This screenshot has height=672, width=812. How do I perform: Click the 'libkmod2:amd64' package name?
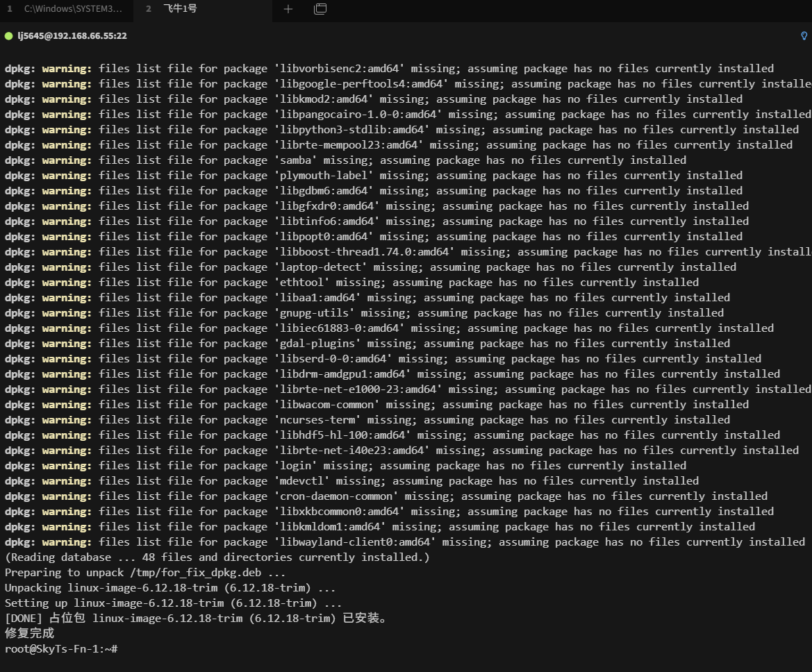(x=324, y=99)
